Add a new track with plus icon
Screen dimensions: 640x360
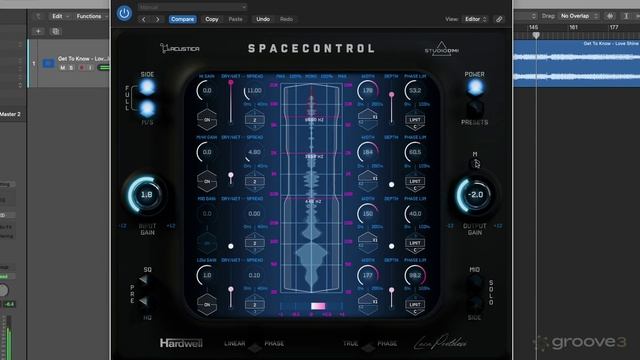click(38, 31)
